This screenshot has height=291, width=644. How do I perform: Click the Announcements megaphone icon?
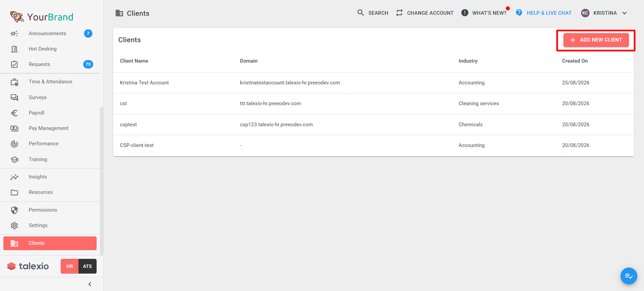(14, 33)
